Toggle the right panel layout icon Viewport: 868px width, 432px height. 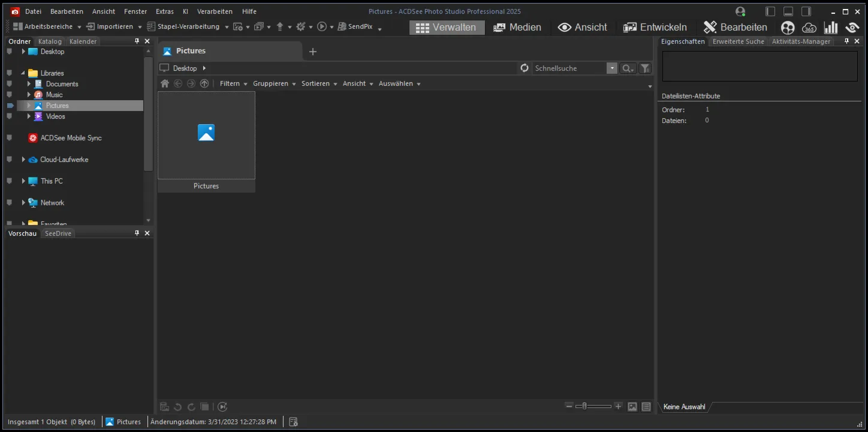(806, 11)
